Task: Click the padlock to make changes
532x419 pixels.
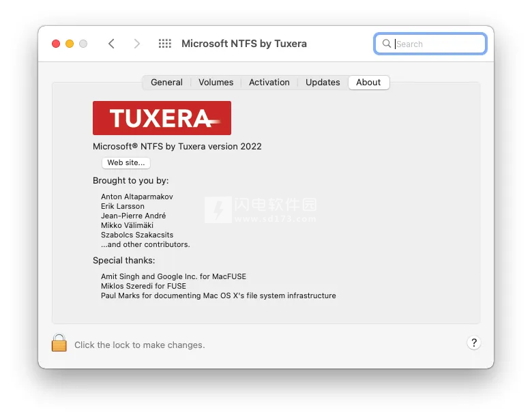Action: point(59,343)
